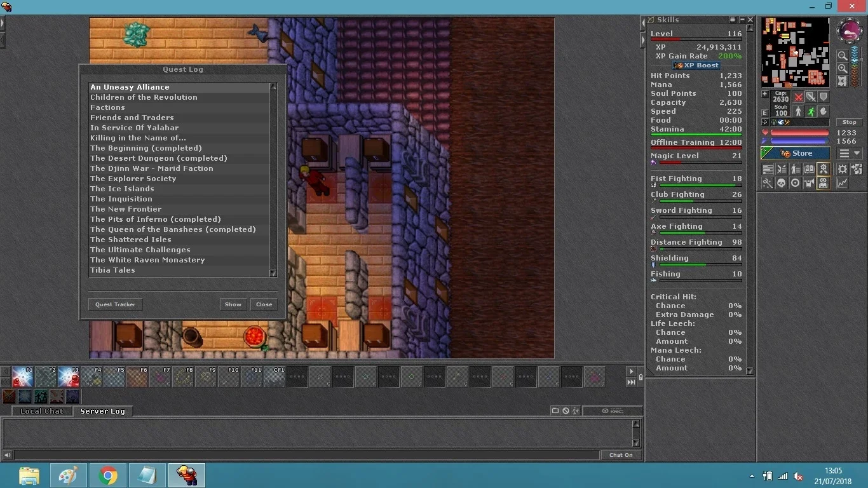
Task: Click the red health bar
Action: [x=799, y=133]
